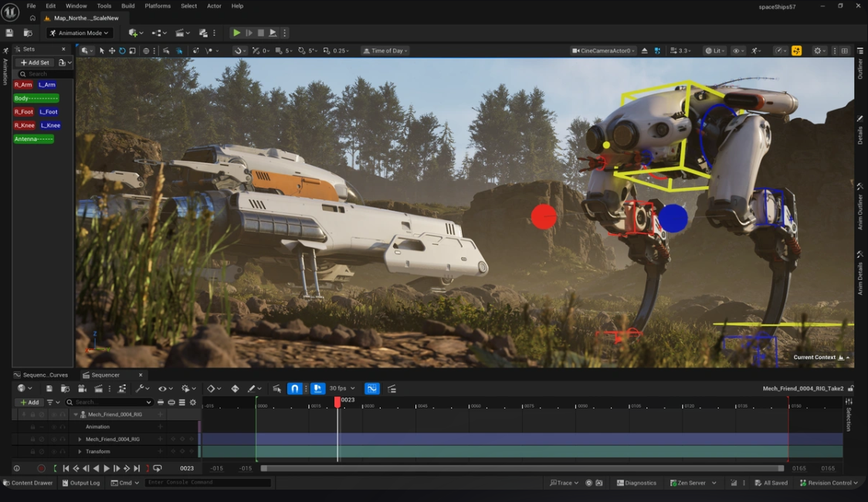The width and height of the screenshot is (868, 502).
Task: Open CineCameraActor0 camera dropdown
Action: (603, 51)
